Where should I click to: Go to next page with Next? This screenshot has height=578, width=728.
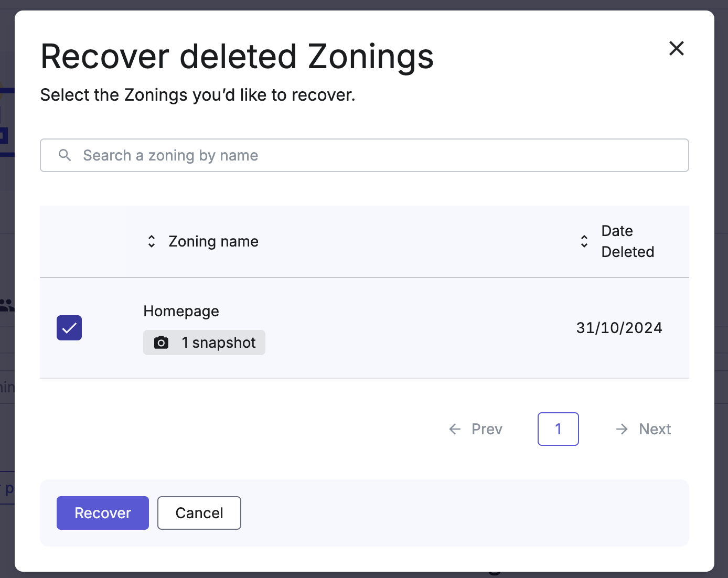pos(643,429)
